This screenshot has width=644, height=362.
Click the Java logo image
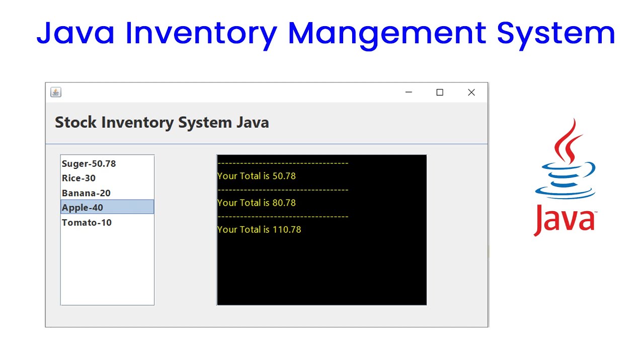tap(565, 177)
